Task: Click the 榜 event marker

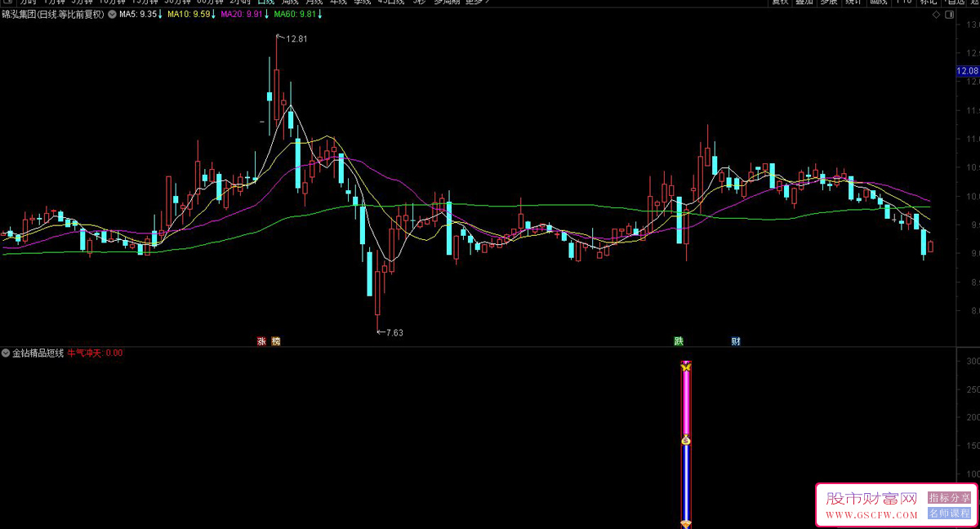Action: [276, 341]
